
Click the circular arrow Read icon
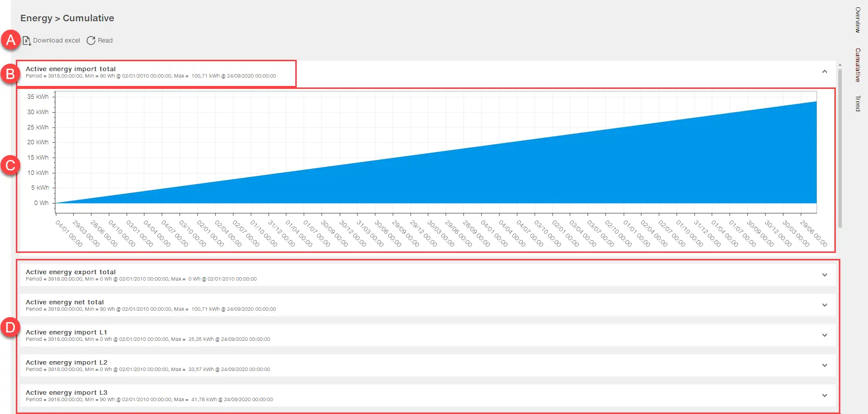(91, 41)
